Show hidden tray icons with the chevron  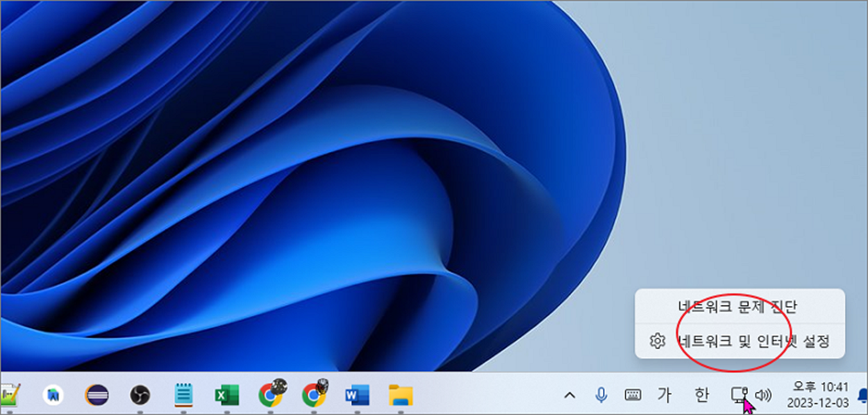coord(569,396)
